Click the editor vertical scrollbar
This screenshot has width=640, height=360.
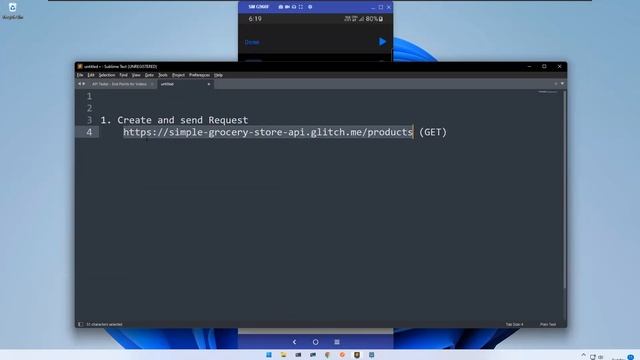click(x=565, y=189)
